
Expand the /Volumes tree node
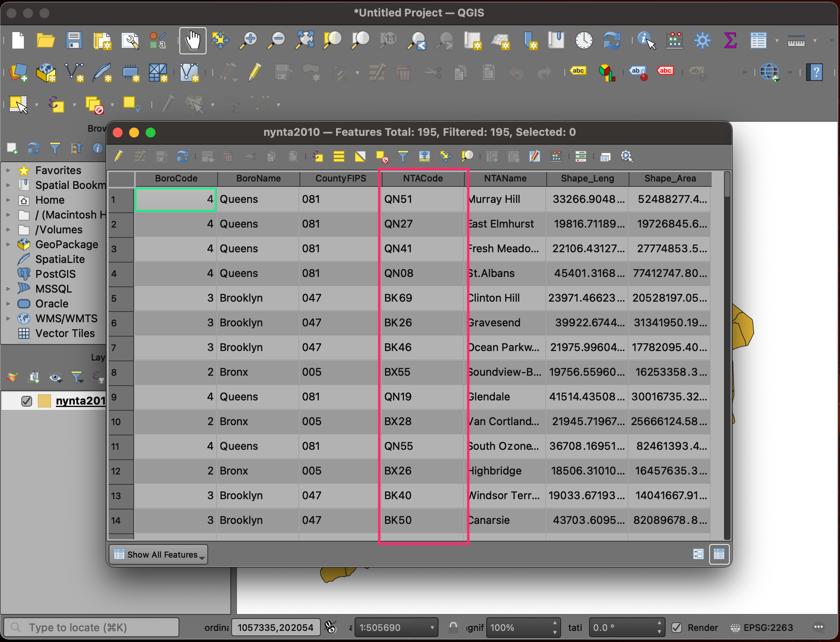8,229
